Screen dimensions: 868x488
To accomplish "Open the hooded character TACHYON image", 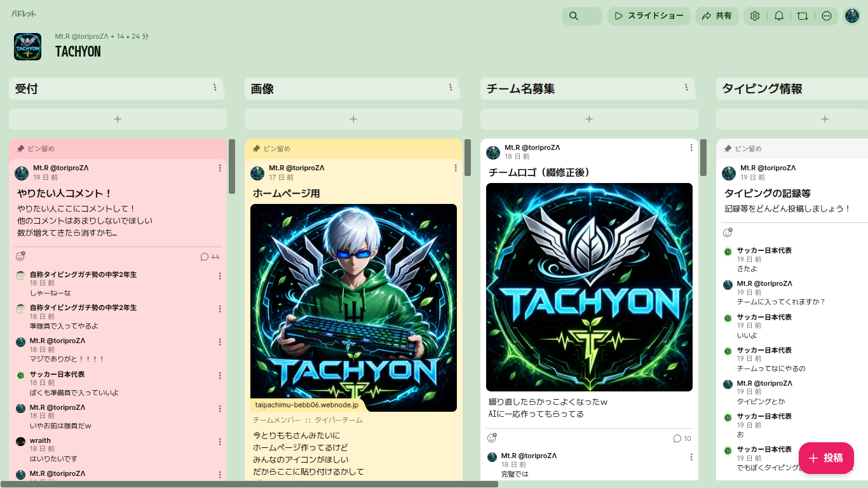I will 353,308.
